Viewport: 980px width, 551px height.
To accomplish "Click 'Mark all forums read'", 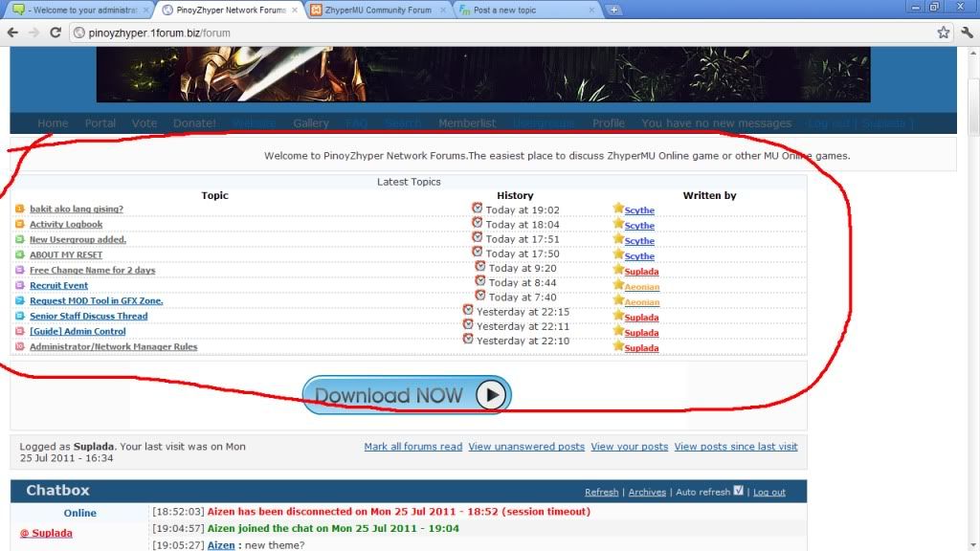I will click(x=413, y=447).
